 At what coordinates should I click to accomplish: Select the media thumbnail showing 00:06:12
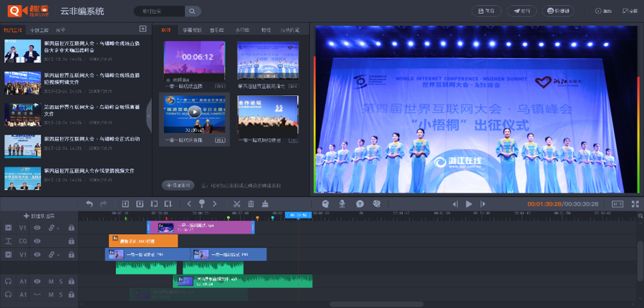click(194, 60)
